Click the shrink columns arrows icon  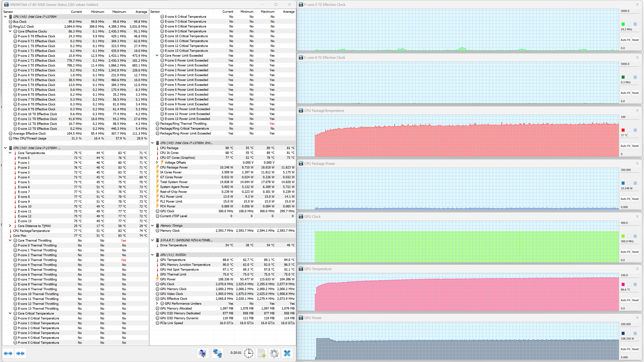coord(20,353)
